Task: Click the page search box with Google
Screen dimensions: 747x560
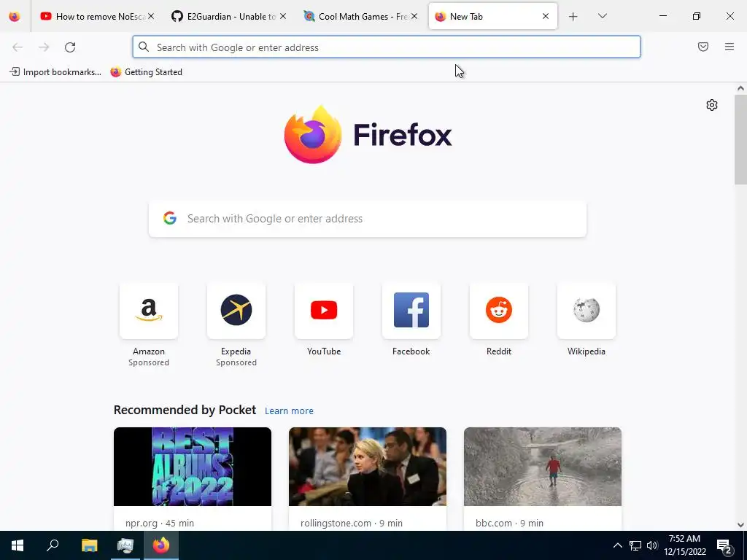Action: tap(368, 219)
